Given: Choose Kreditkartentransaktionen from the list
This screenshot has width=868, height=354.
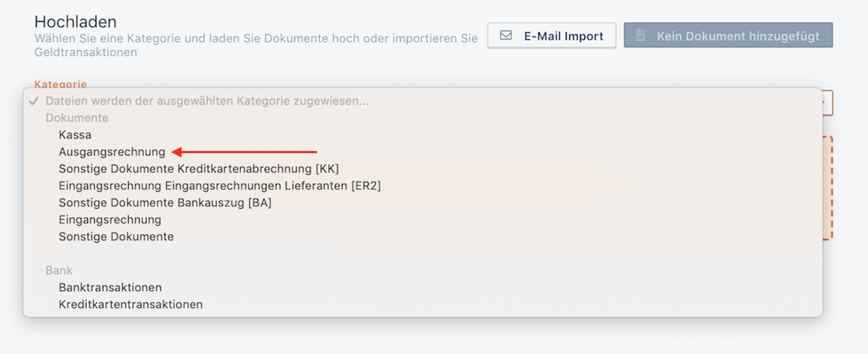Looking at the screenshot, I should [130, 304].
